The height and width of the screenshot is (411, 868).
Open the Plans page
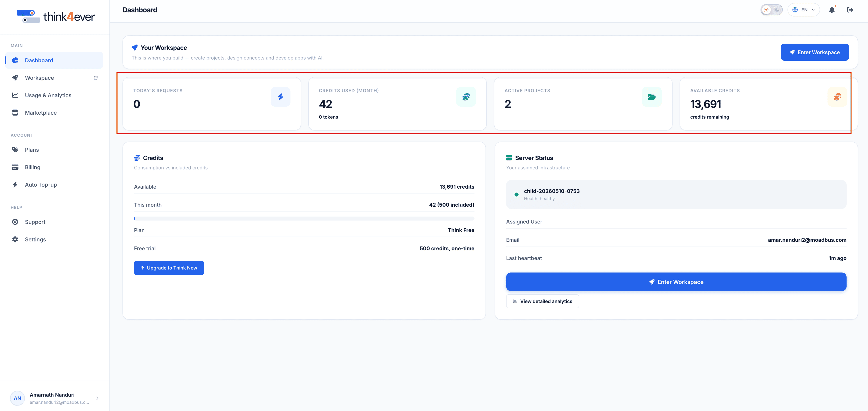[x=54, y=150]
